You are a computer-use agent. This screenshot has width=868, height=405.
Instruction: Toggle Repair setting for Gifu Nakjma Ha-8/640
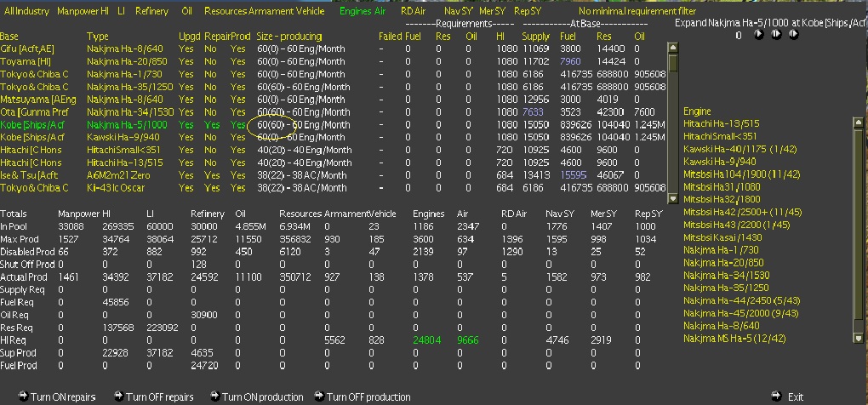click(x=210, y=48)
